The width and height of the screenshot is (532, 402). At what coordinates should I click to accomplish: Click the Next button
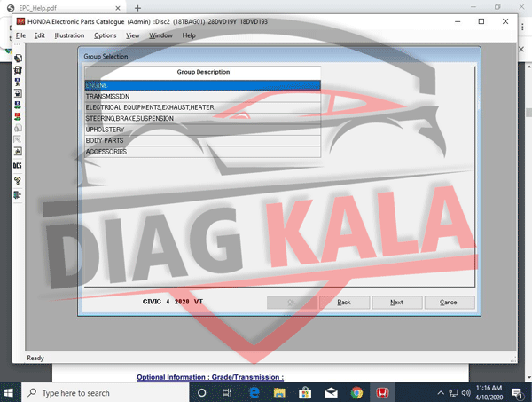[396, 303]
